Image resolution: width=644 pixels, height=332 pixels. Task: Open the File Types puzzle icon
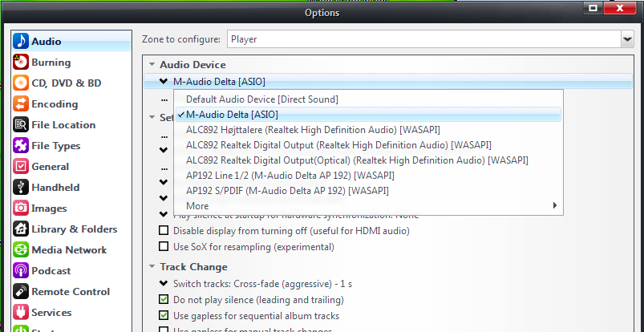(x=21, y=145)
